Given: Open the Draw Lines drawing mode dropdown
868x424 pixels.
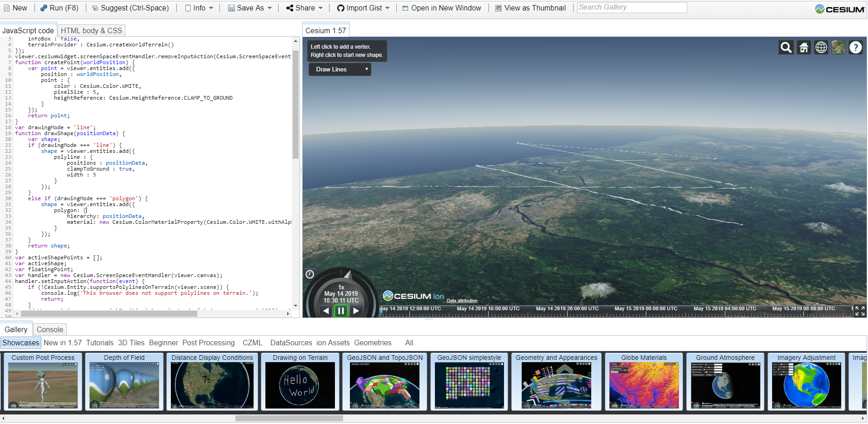Looking at the screenshot, I should 339,69.
